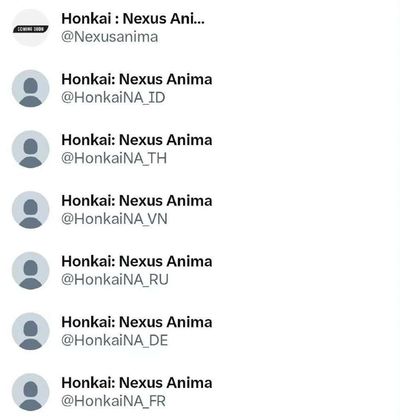Select the @HonkaiNA_RU handle
Image resolution: width=400 pixels, height=420 pixels.
click(115, 280)
